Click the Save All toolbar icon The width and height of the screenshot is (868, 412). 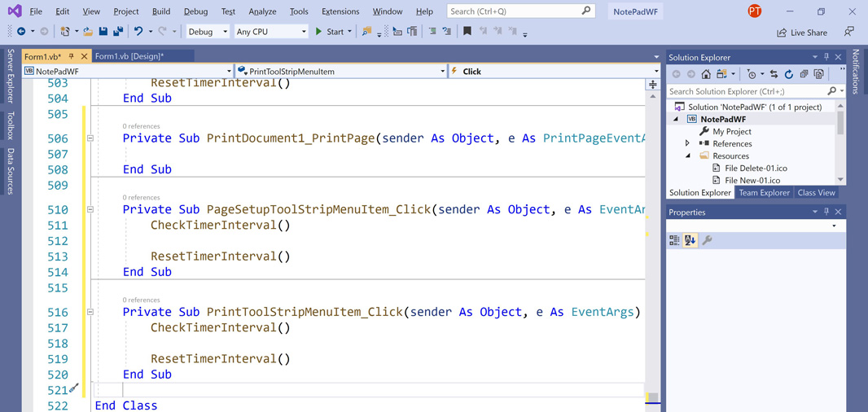coord(117,32)
